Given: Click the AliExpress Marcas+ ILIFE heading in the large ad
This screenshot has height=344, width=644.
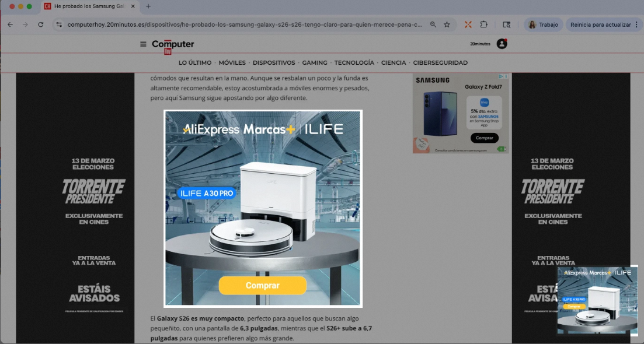Looking at the screenshot, I should pos(263,129).
